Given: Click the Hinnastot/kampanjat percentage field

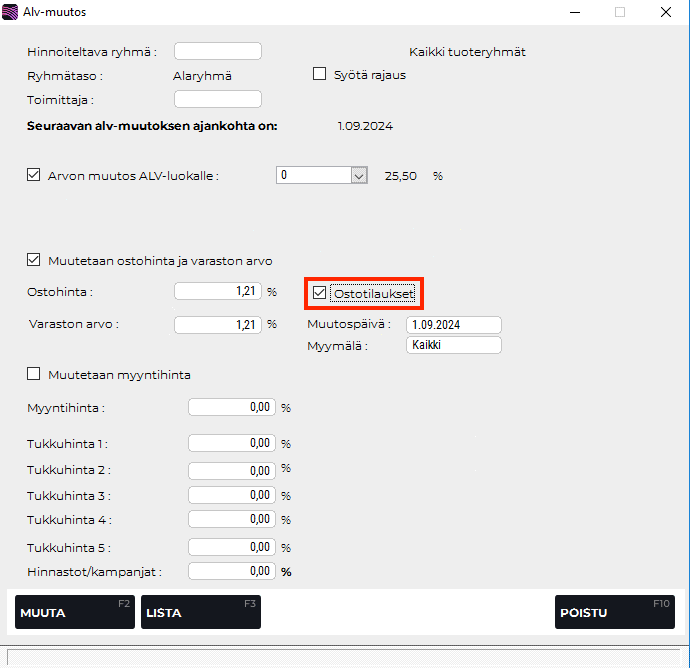Looking at the screenshot, I should (x=232, y=571).
